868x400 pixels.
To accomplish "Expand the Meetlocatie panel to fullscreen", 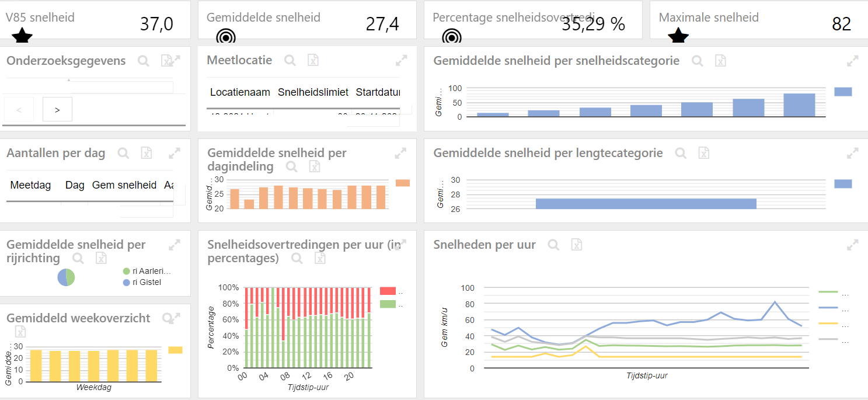I will click(x=401, y=60).
